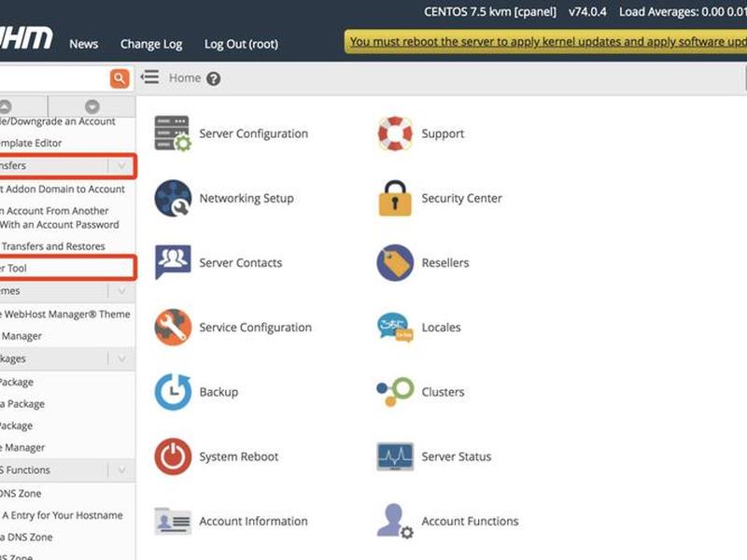Click the CENTOS 7.5 kvm [cpanel] text
Viewport: 747px width, 560px height.
(x=490, y=12)
